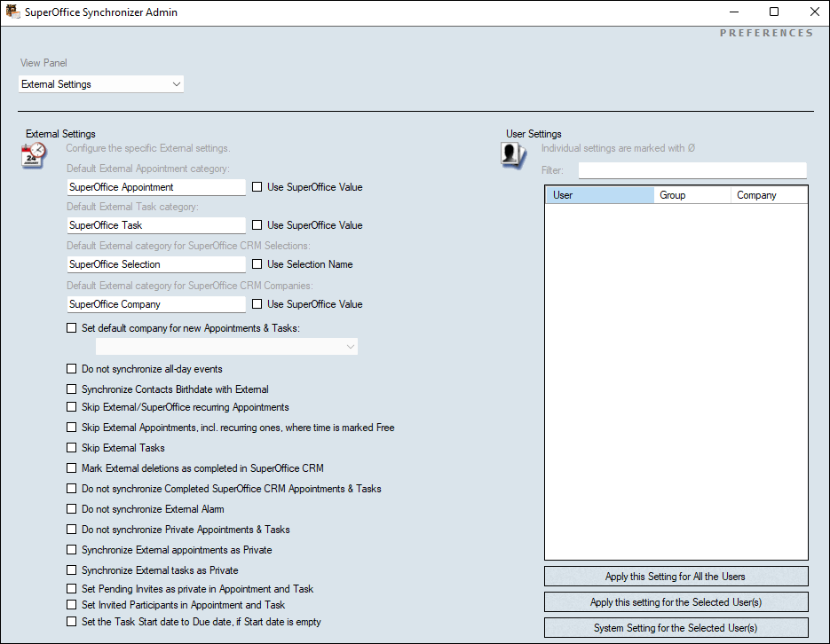Click the SuperOffice Synchronizer app icon in title bar
Viewport: 830px width, 644px height.
click(12, 12)
